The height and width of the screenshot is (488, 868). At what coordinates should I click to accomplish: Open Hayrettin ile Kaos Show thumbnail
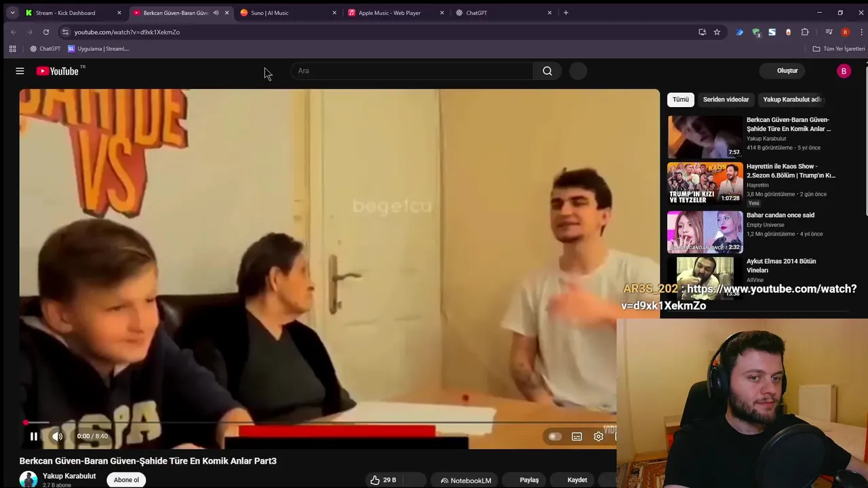705,183
